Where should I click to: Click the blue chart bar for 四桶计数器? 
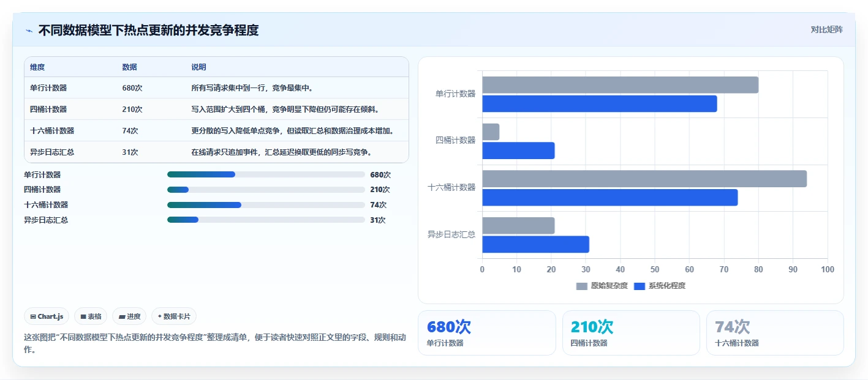[x=519, y=151]
